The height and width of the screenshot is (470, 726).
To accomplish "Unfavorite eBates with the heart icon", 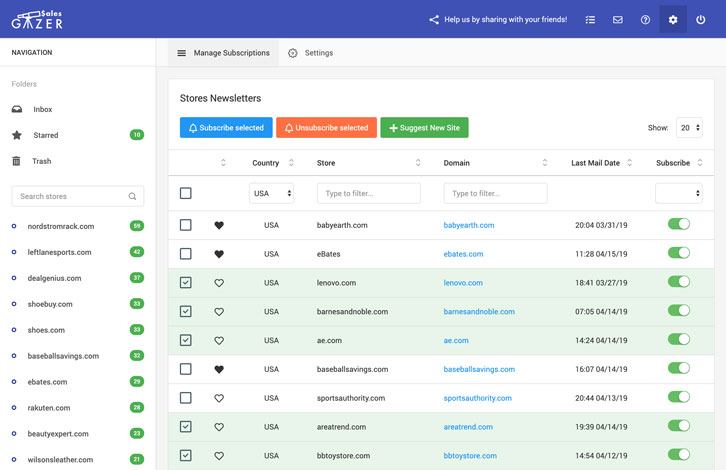I will [219, 254].
